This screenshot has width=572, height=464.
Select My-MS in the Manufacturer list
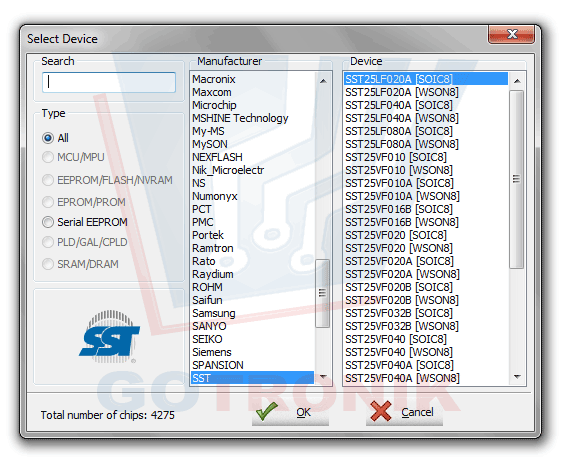tap(252, 131)
